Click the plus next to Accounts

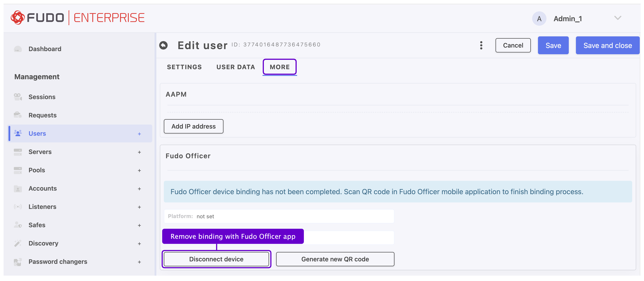(139, 189)
